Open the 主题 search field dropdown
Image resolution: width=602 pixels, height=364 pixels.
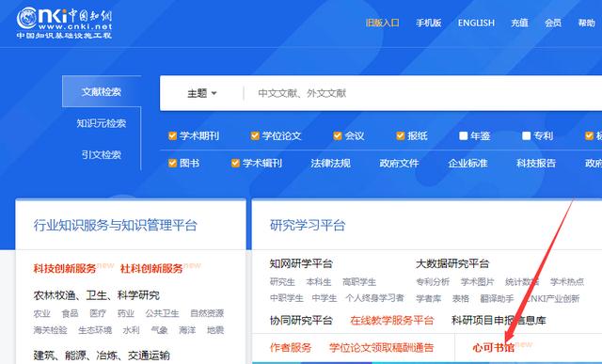(202, 93)
